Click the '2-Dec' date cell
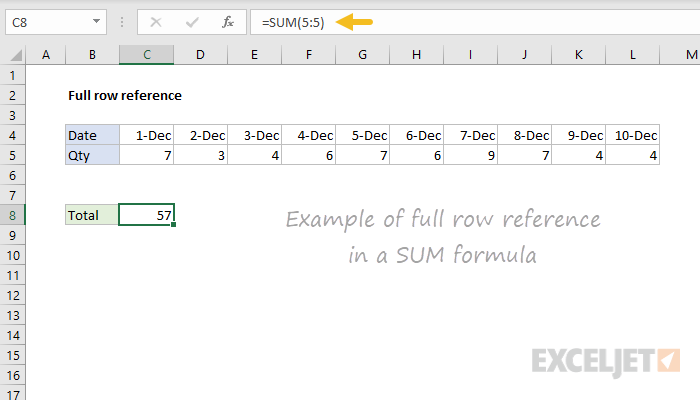This screenshot has width=700, height=400. [200, 135]
